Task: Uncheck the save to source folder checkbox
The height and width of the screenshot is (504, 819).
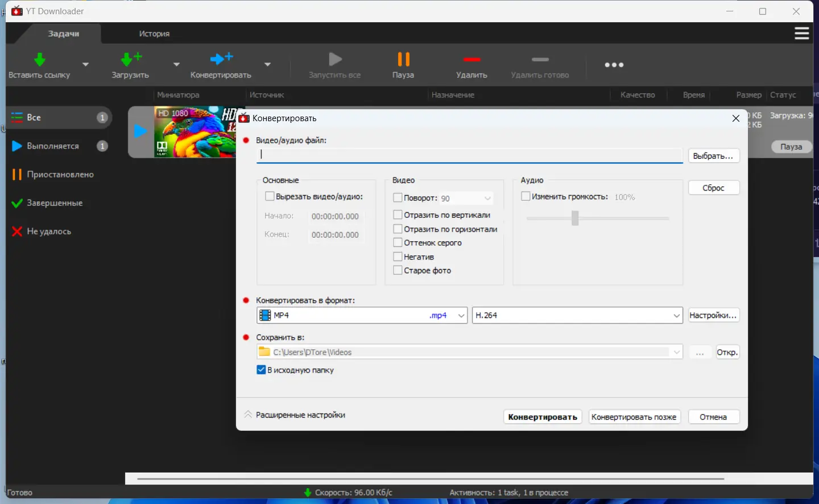Action: coord(261,370)
